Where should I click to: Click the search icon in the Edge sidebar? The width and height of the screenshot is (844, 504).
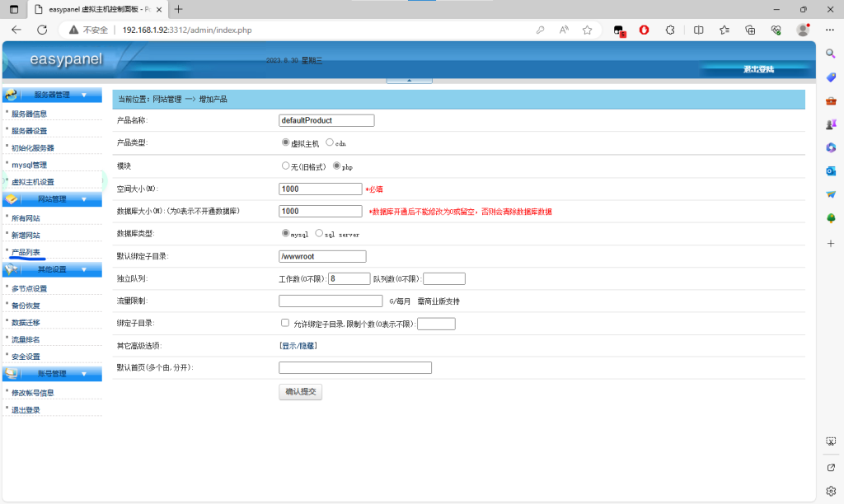click(x=831, y=53)
